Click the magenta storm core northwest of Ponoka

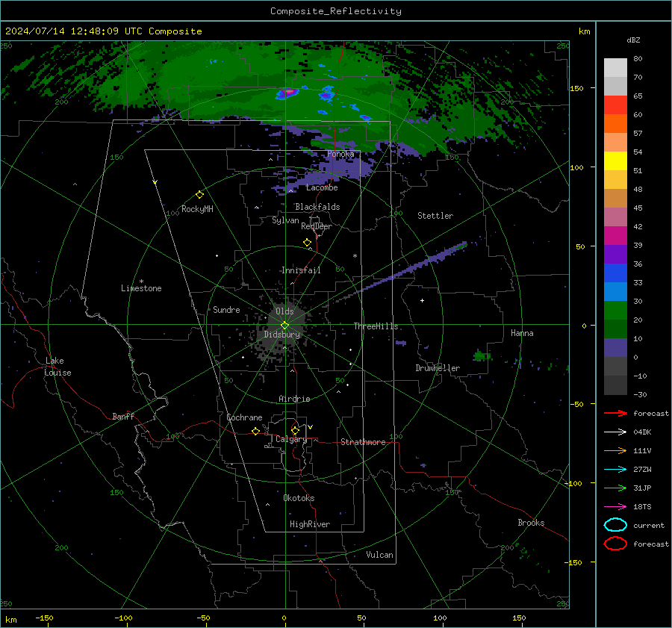tap(289, 91)
